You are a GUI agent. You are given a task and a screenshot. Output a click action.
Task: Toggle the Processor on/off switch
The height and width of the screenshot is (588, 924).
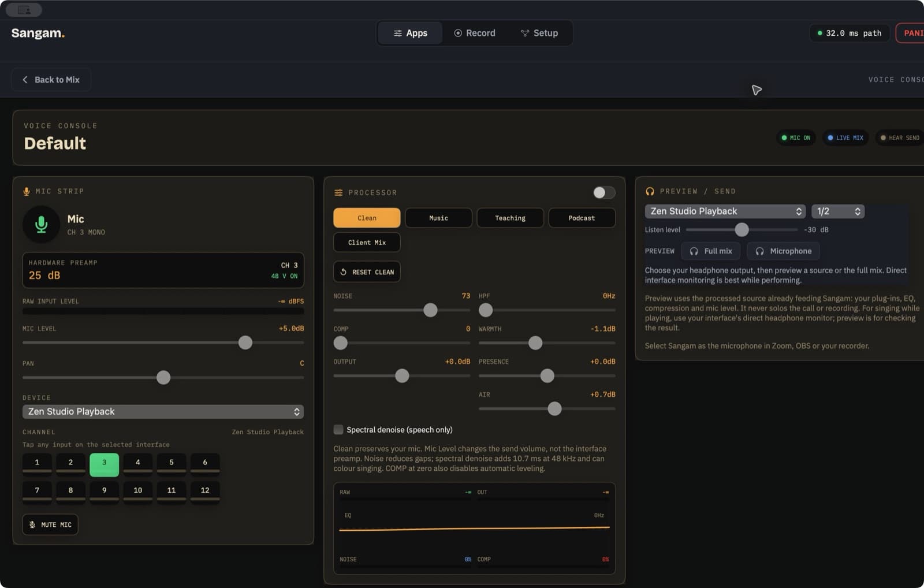(604, 192)
